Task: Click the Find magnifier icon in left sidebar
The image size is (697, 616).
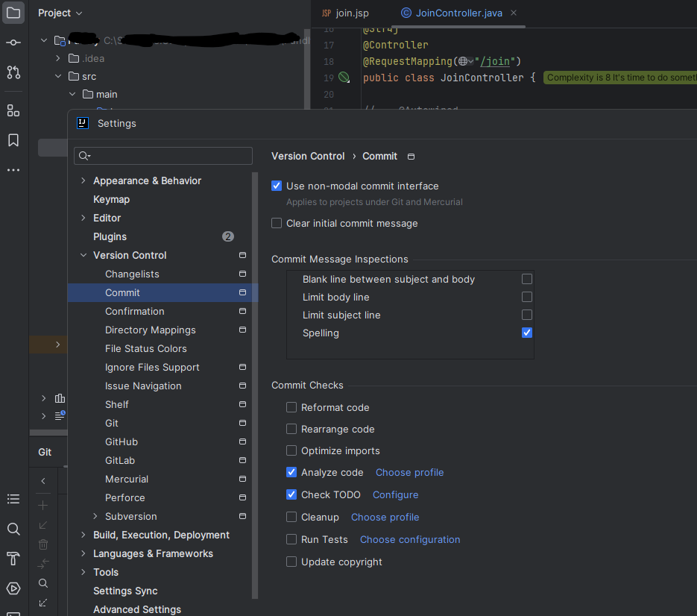Action: (13, 529)
